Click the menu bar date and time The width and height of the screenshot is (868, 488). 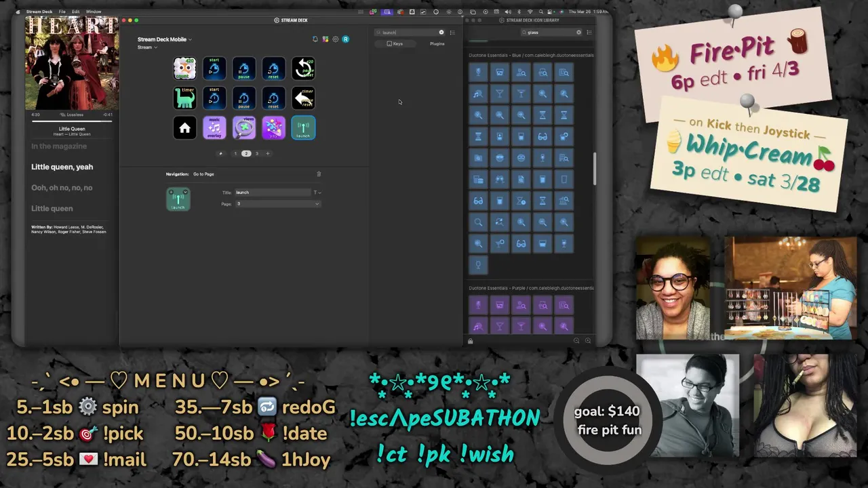tap(587, 12)
